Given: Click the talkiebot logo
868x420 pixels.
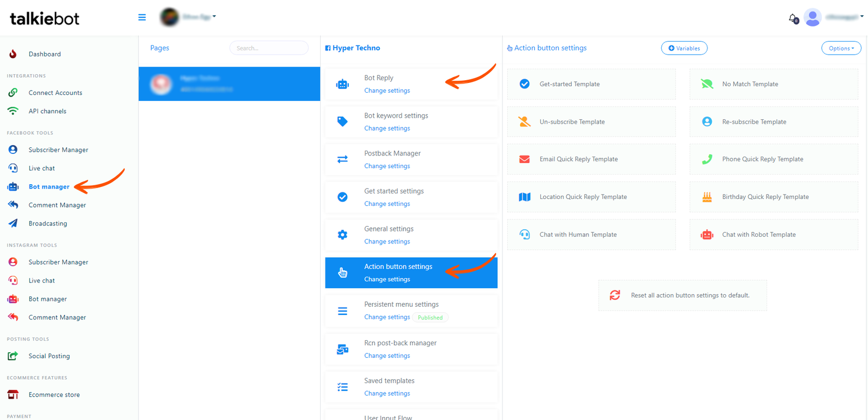Looking at the screenshot, I should pyautogui.click(x=44, y=18).
